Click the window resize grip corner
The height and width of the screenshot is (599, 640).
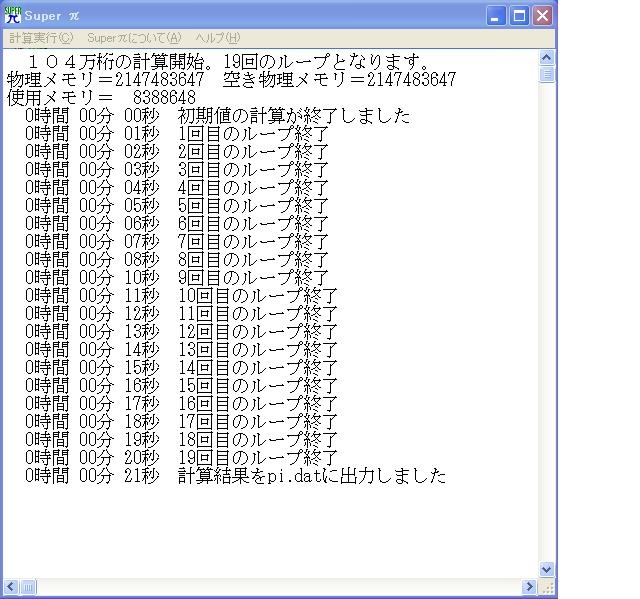(547, 587)
